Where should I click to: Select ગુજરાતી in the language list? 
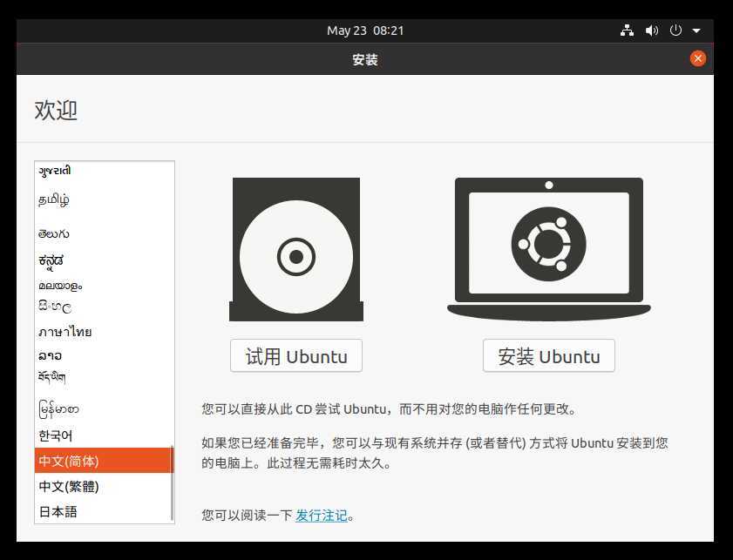(x=104, y=171)
